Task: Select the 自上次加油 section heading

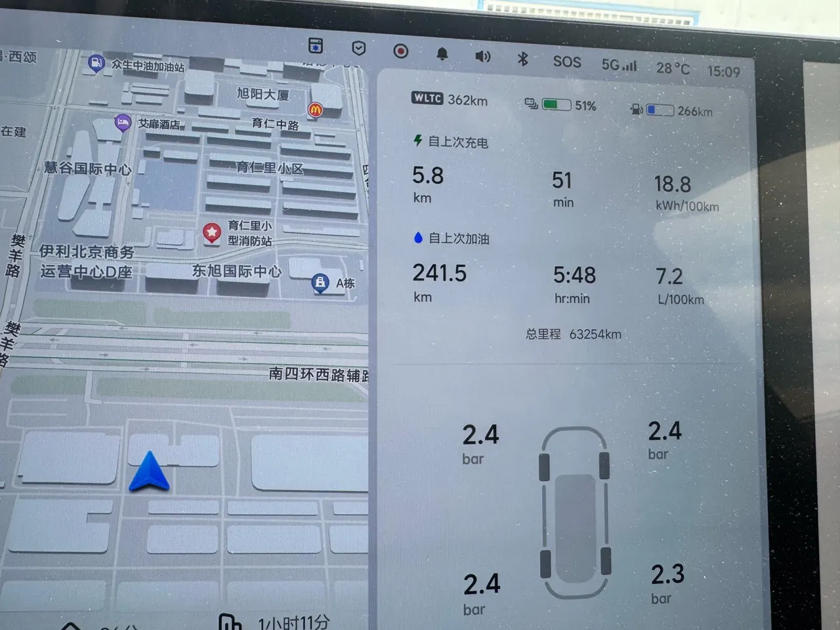Action: [x=459, y=238]
